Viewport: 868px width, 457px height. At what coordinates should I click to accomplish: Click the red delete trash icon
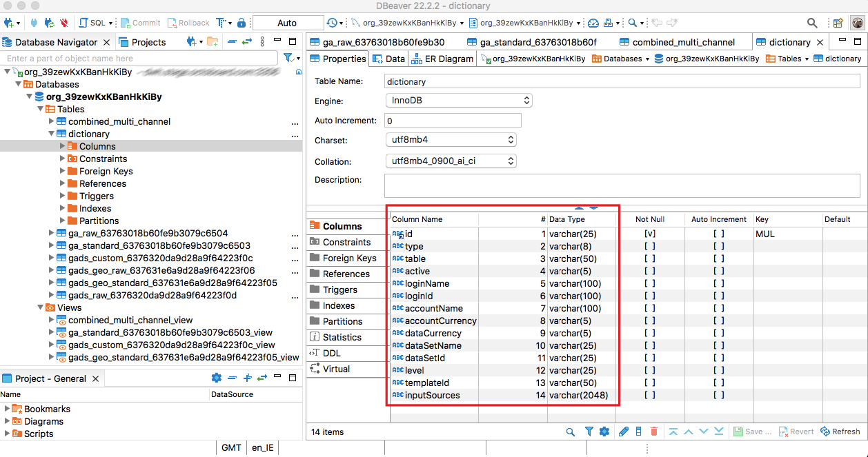[x=654, y=431]
